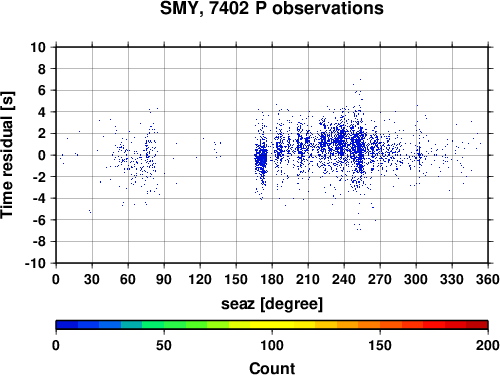The image size is (500, 375).
Task: Click the plot title 'SMY, 7402 P observations'
Action: tap(272, 8)
